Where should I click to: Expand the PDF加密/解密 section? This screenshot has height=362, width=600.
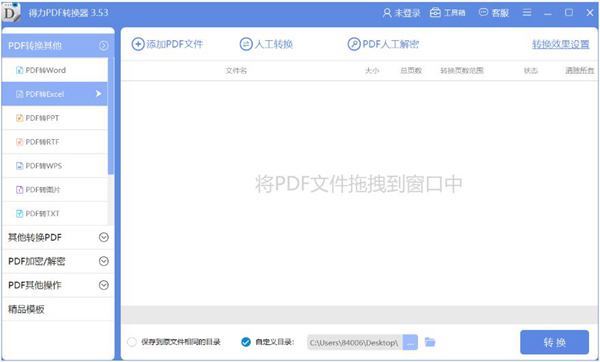click(x=104, y=261)
